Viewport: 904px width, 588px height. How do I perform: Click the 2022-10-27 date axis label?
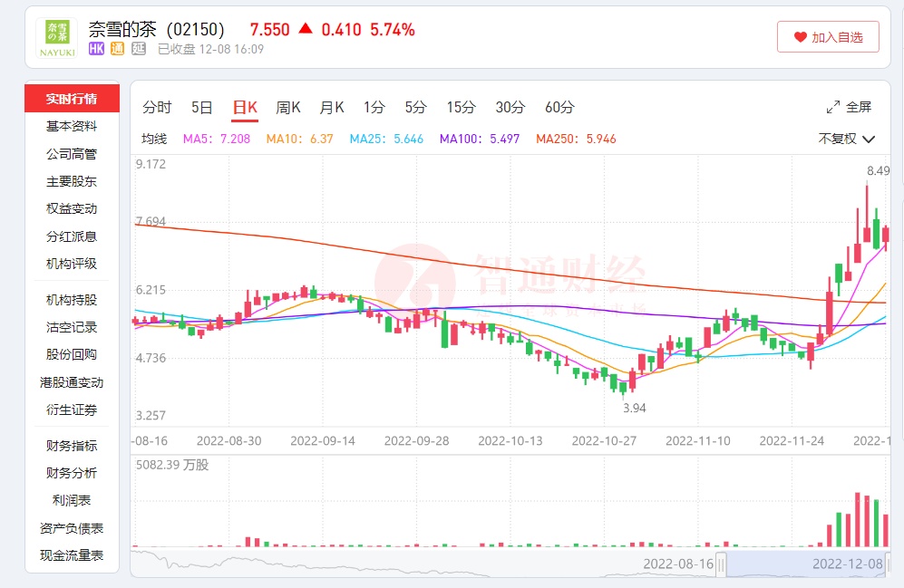click(604, 441)
